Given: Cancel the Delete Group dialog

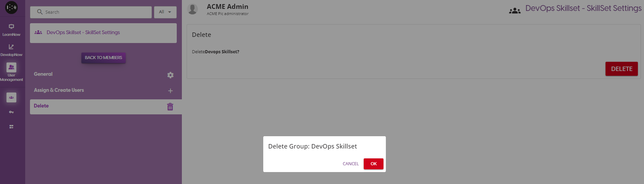Looking at the screenshot, I should tap(350, 164).
